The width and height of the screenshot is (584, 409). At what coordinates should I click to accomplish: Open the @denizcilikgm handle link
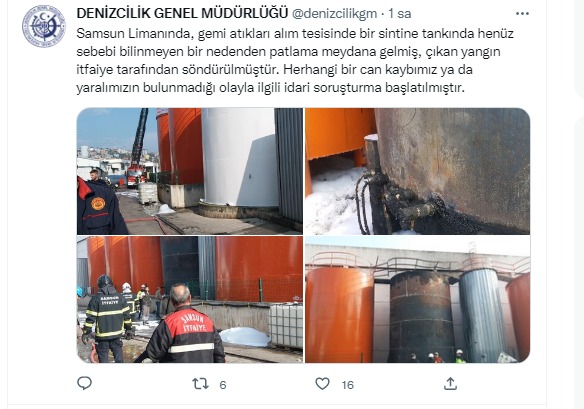[334, 14]
